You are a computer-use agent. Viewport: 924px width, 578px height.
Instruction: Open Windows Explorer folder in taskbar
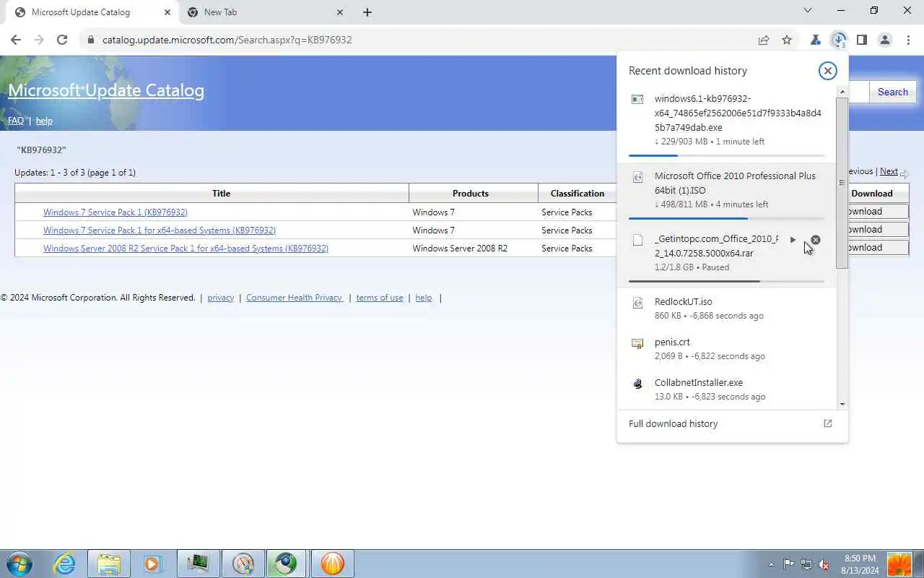[x=109, y=564]
